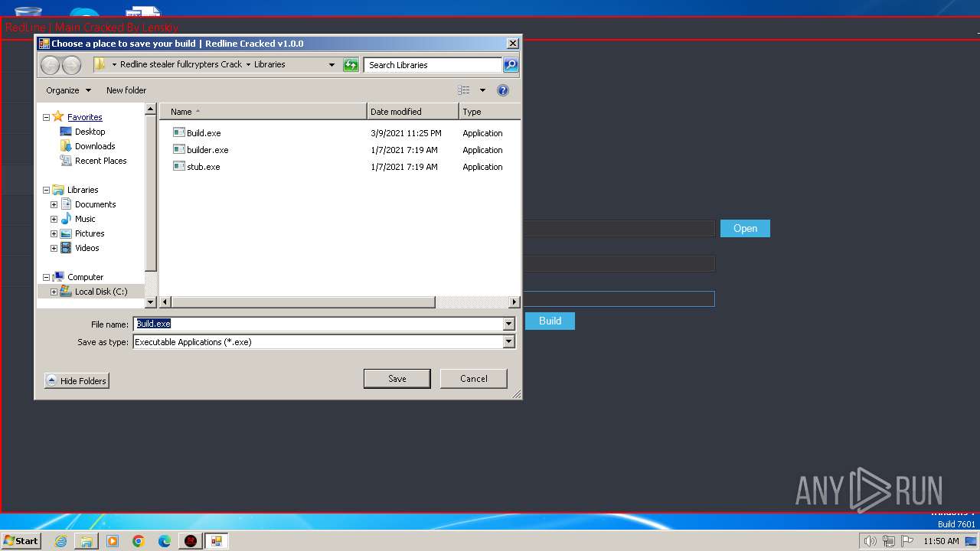Click the change view icon

[x=464, y=90]
